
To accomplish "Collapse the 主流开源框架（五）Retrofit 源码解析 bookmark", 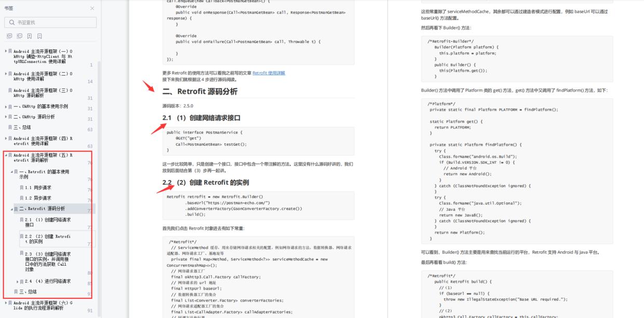I will [x=6, y=155].
